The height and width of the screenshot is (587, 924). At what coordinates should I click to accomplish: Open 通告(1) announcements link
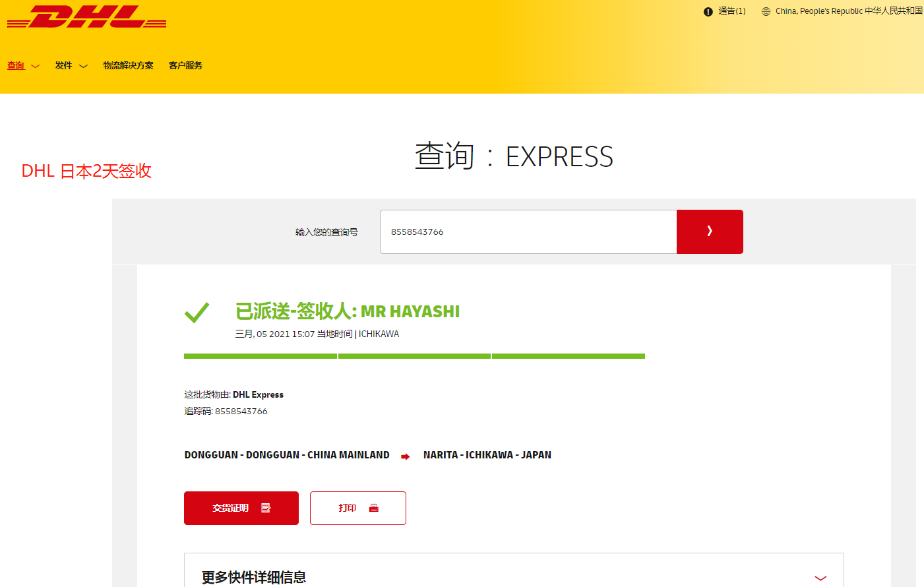(x=731, y=11)
